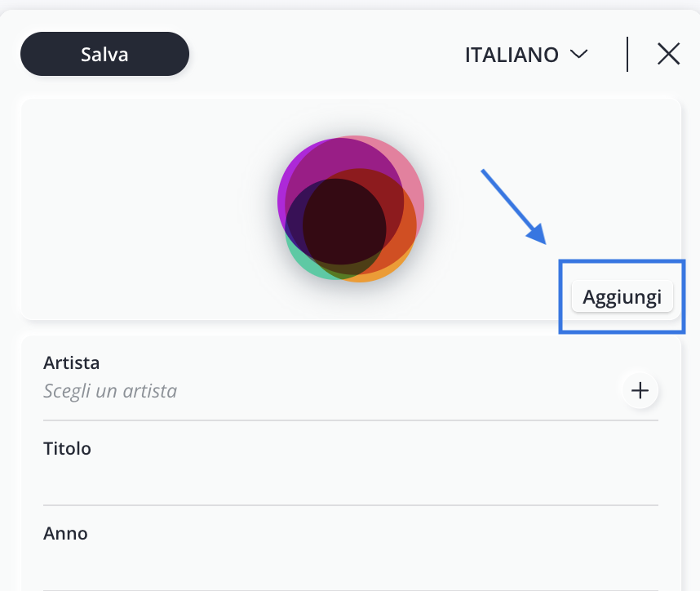Focus the Scegli un artista field
700x591 pixels.
110,391
